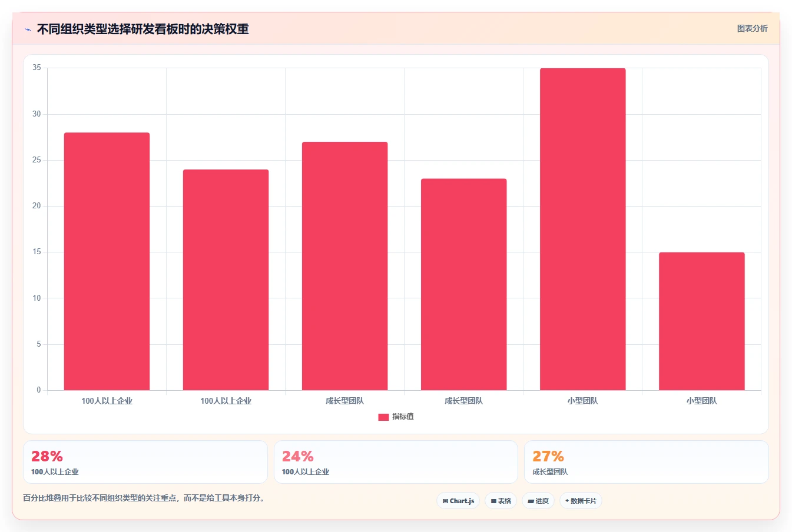This screenshot has height=532, width=792.
Task: Click the y-axis tick label 25
Action: tap(37, 160)
